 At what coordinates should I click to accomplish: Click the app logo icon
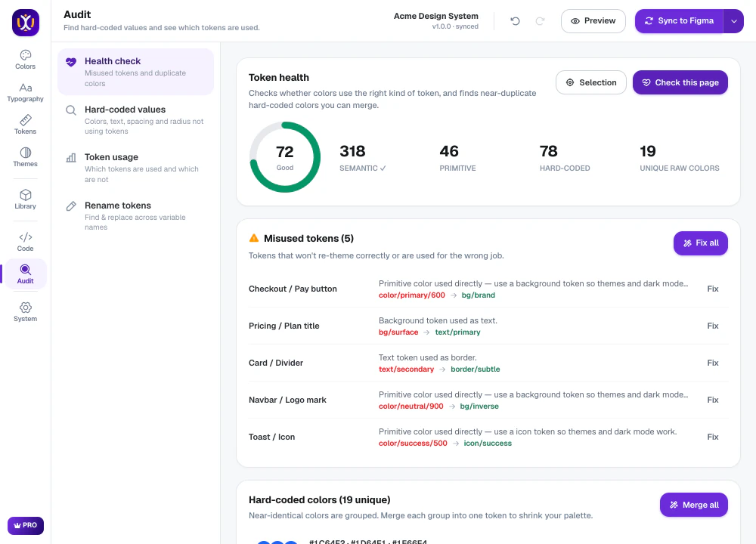pyautogui.click(x=26, y=23)
